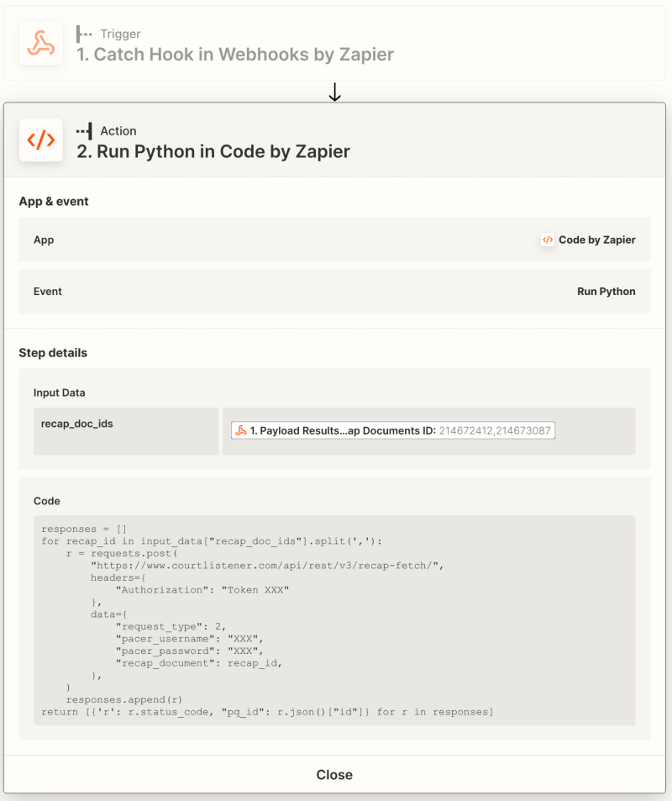This screenshot has height=801, width=672.
Task: Open the Step details section
Action: (x=53, y=353)
